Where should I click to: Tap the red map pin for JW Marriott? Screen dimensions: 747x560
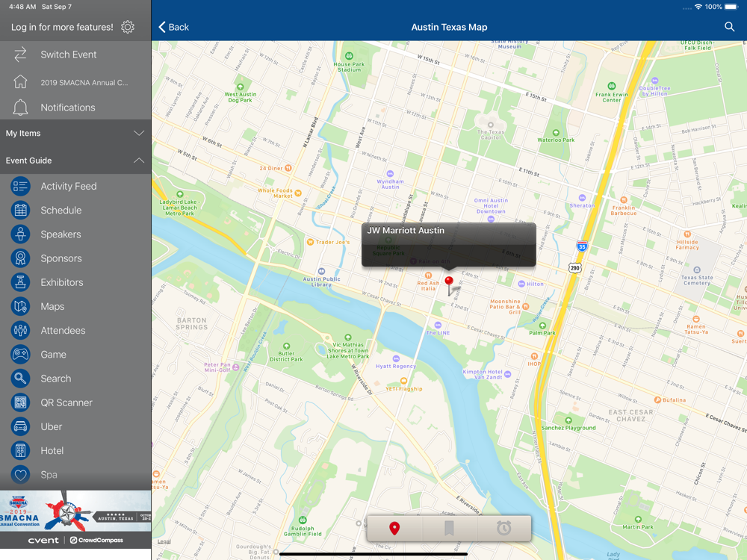[x=449, y=284]
